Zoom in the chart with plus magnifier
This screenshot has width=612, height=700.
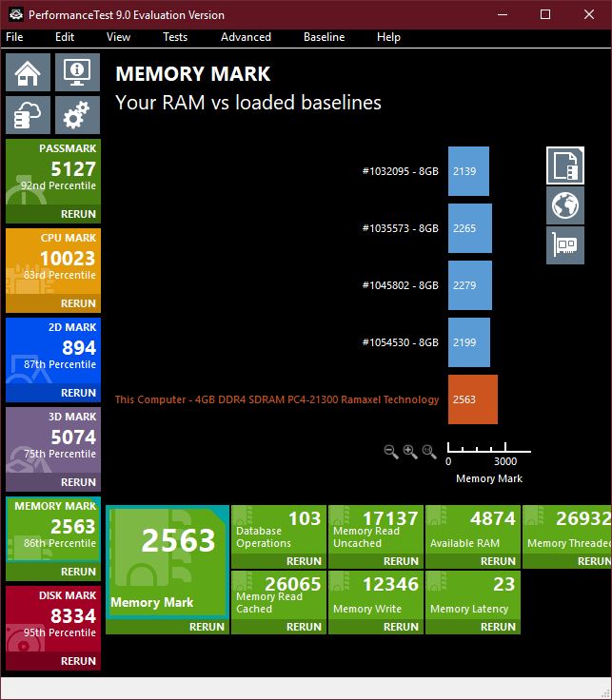point(410,452)
